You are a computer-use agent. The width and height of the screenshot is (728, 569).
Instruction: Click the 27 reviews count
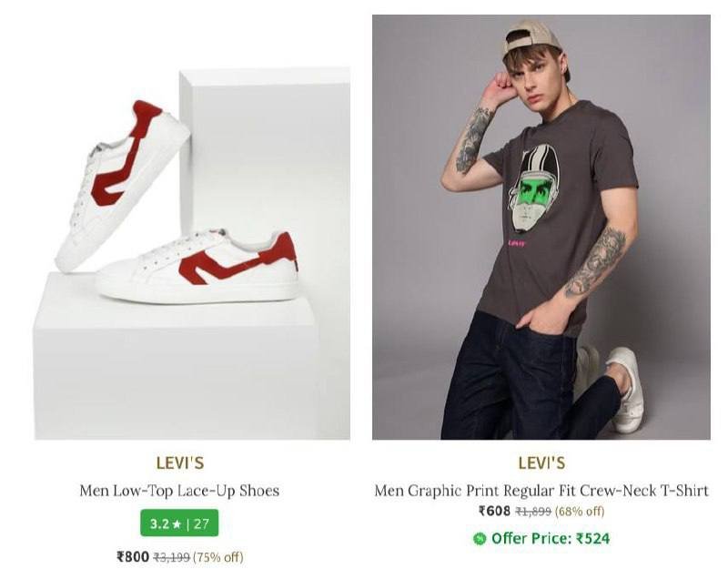click(x=201, y=523)
